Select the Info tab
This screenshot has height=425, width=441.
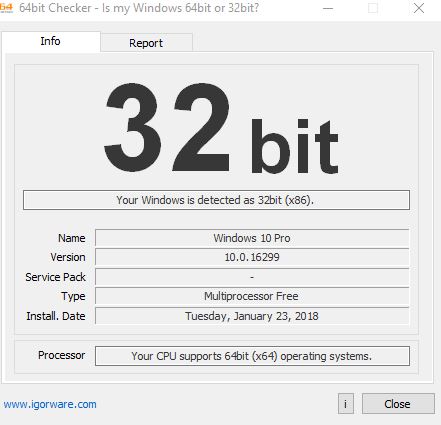(x=51, y=41)
